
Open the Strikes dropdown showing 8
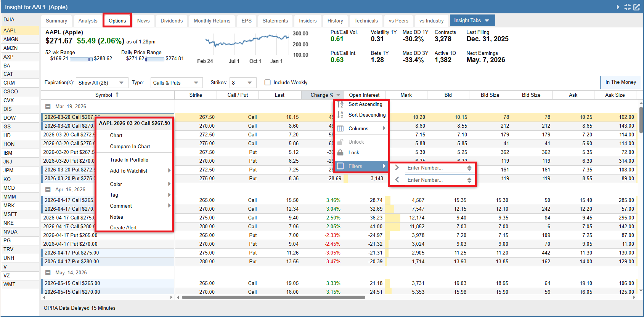pos(243,83)
